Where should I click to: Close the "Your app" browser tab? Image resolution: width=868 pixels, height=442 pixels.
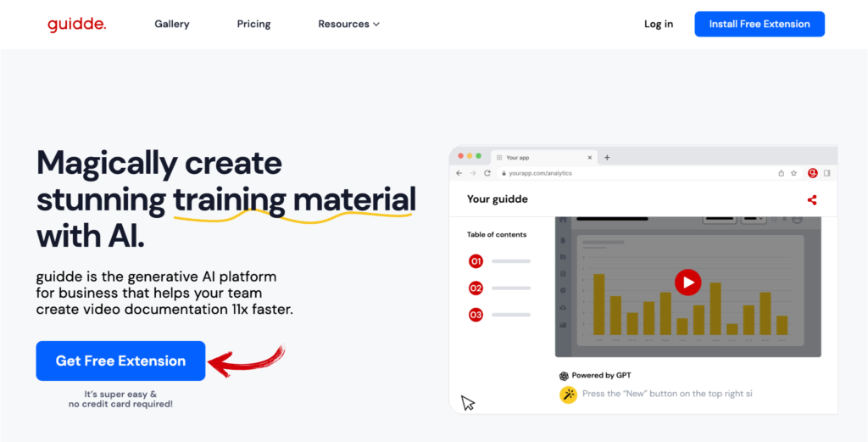point(590,157)
